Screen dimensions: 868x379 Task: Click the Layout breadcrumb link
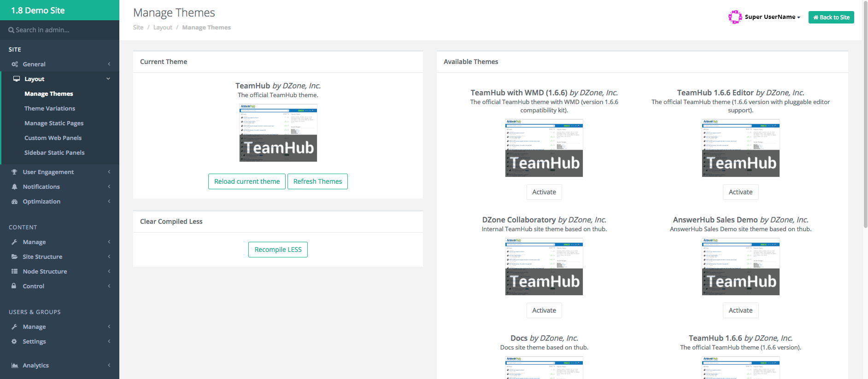[163, 28]
